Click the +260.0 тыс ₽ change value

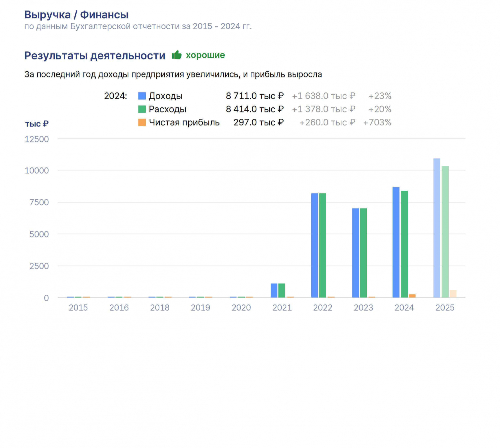[x=327, y=122]
